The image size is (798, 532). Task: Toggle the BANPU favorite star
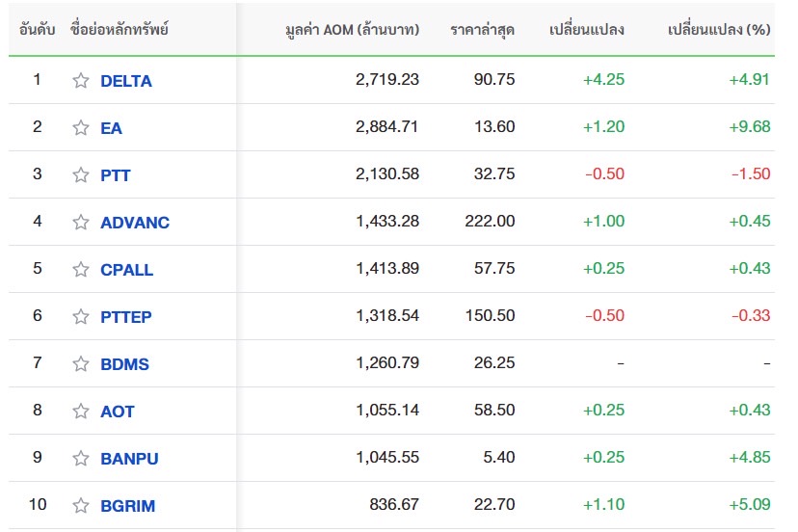[81, 459]
